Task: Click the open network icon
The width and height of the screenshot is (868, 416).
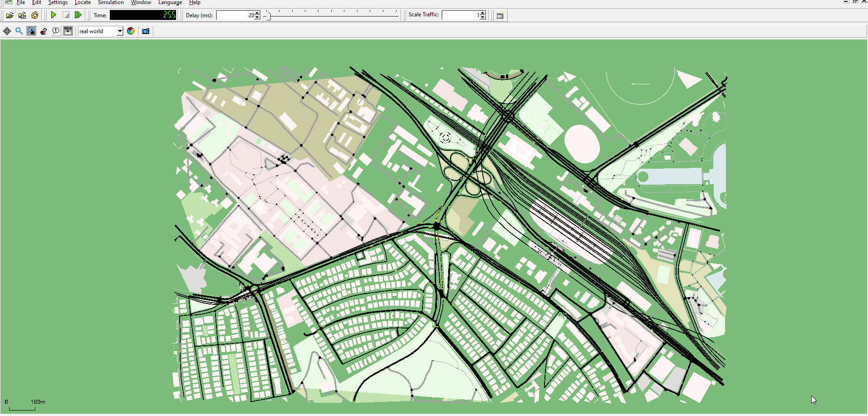Action: (22, 15)
